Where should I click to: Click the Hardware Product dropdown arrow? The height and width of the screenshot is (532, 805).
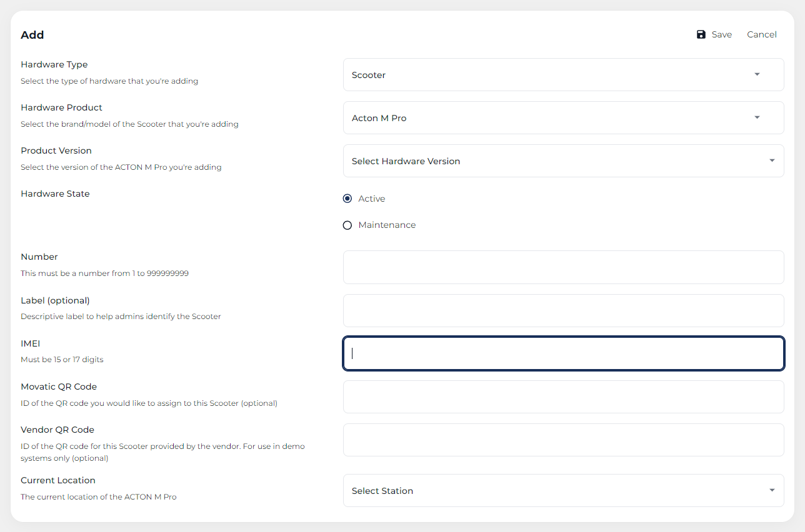click(x=757, y=117)
